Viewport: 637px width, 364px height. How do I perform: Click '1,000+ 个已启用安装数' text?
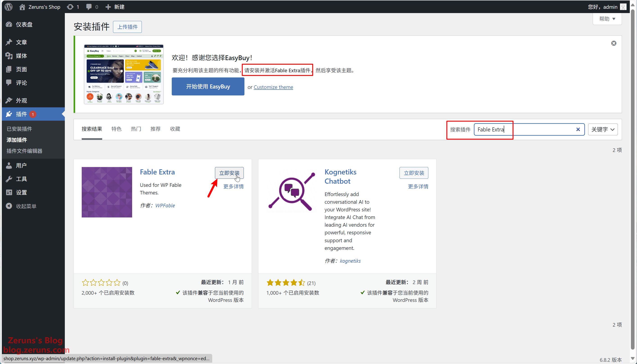293,293
